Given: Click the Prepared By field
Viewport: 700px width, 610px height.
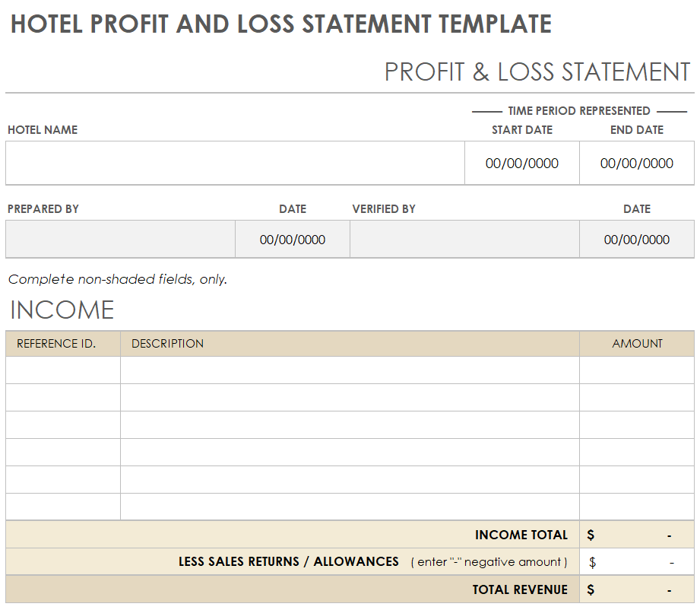Looking at the screenshot, I should click(x=120, y=240).
